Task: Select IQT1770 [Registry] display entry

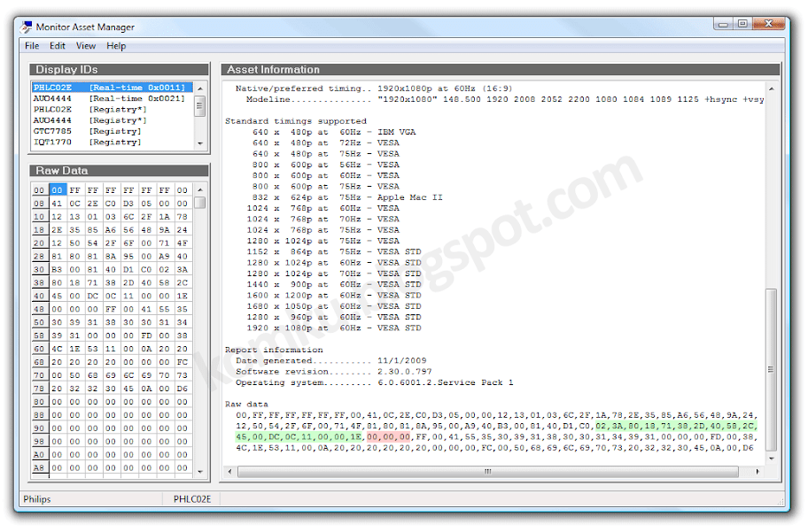Action: point(112,142)
